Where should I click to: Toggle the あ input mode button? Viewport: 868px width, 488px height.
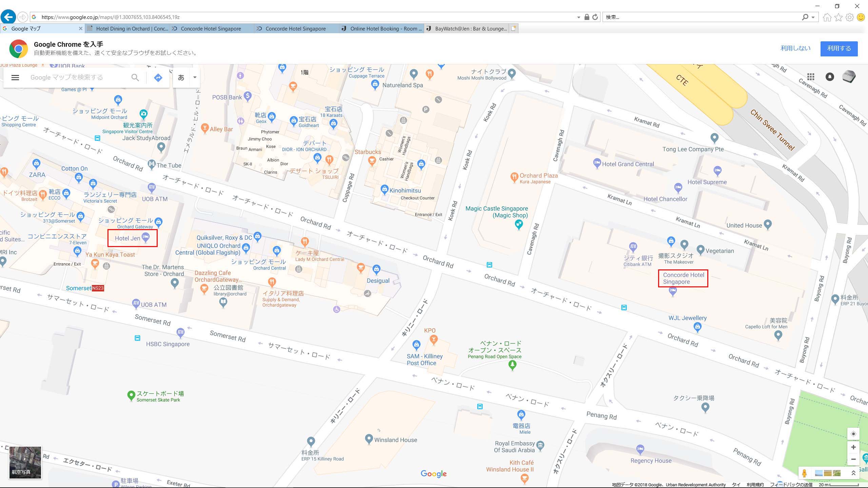pyautogui.click(x=181, y=77)
